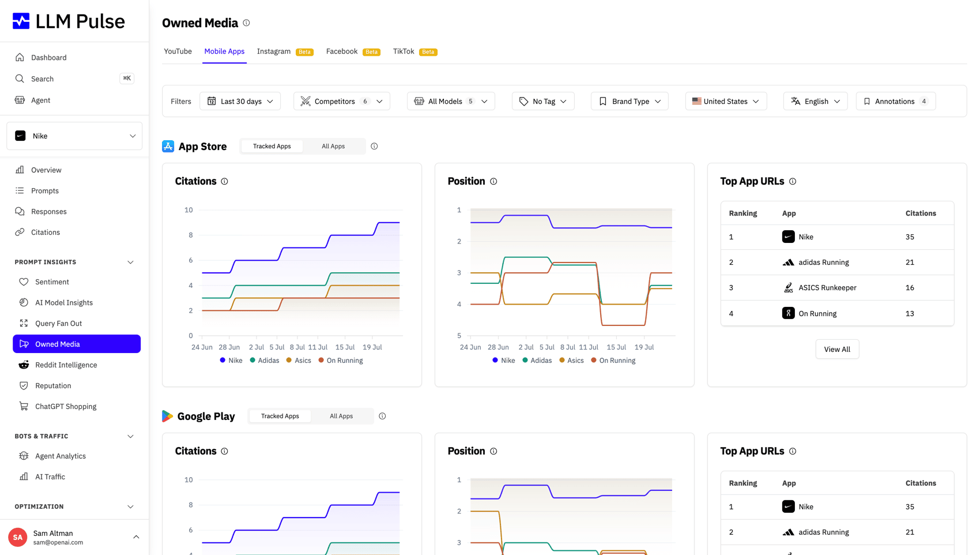Image resolution: width=980 pixels, height=555 pixels.
Task: Select Tracked Apps under Google Play
Action: pos(280,416)
